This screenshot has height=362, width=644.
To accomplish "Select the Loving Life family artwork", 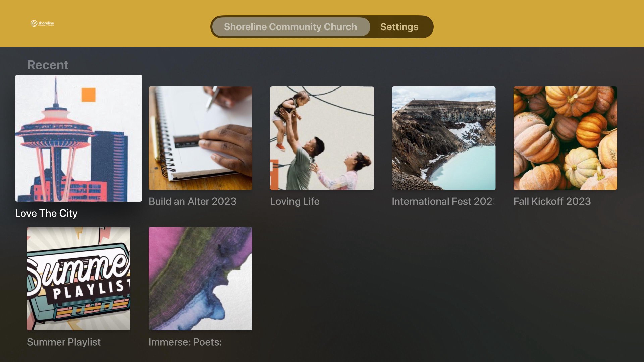I will pyautogui.click(x=322, y=138).
